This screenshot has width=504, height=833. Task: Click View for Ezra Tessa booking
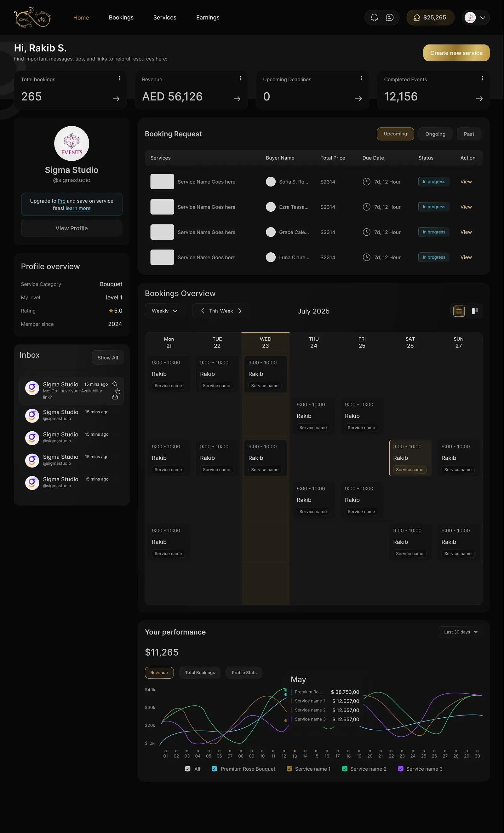click(466, 207)
